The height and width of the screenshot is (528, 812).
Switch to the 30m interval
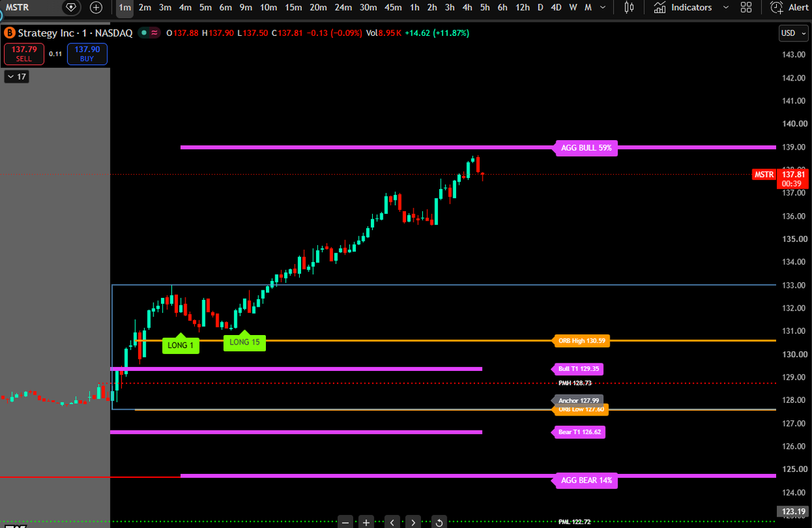pyautogui.click(x=369, y=7)
